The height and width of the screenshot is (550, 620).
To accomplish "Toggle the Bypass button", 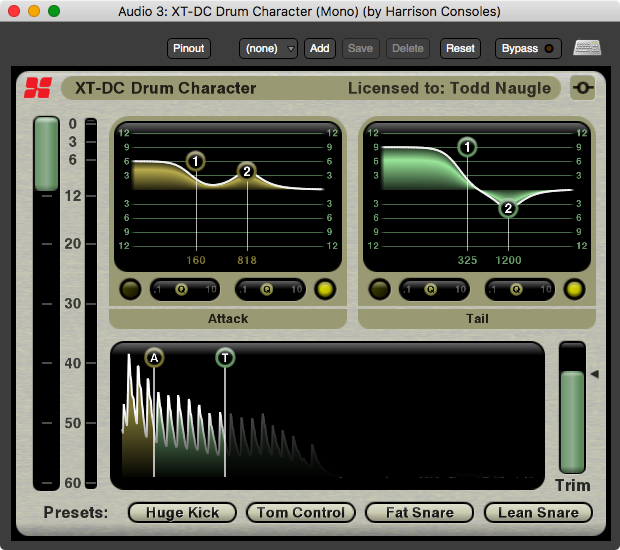I will [x=528, y=49].
